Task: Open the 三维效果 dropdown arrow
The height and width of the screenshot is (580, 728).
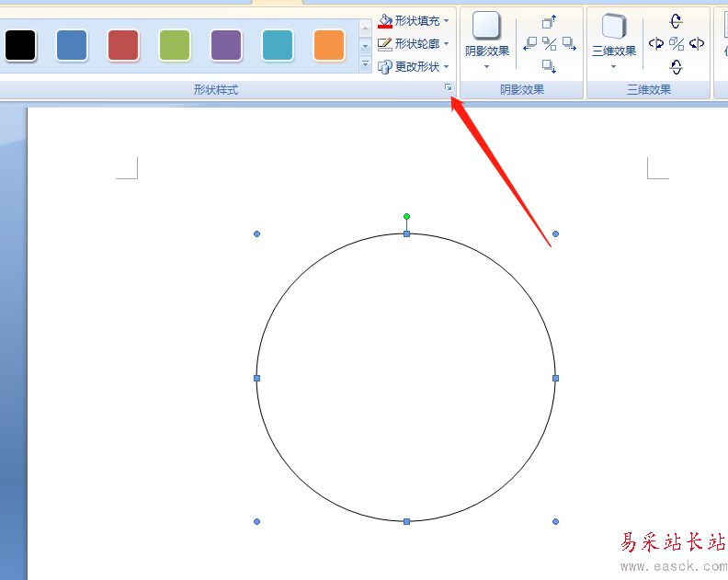Action: (x=613, y=67)
